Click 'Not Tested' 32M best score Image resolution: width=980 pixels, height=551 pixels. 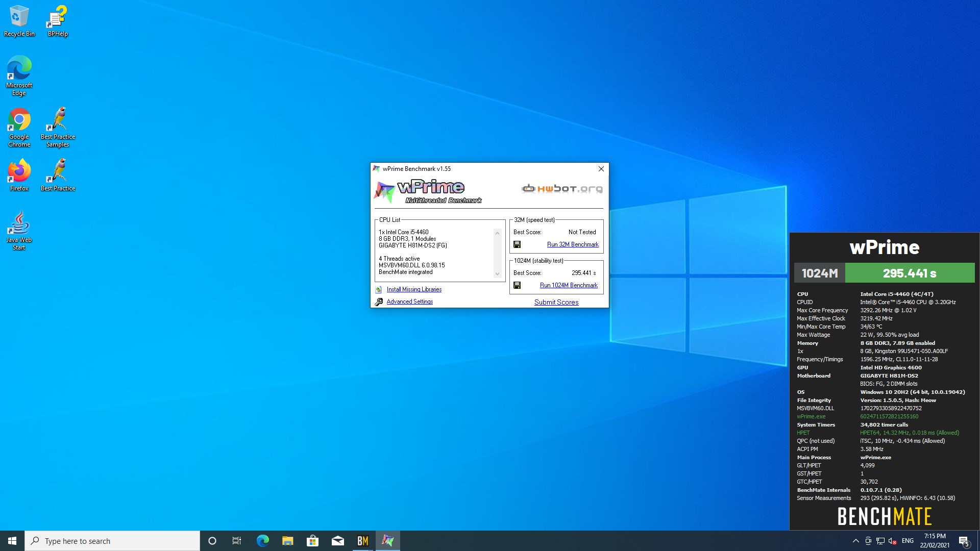tap(582, 232)
